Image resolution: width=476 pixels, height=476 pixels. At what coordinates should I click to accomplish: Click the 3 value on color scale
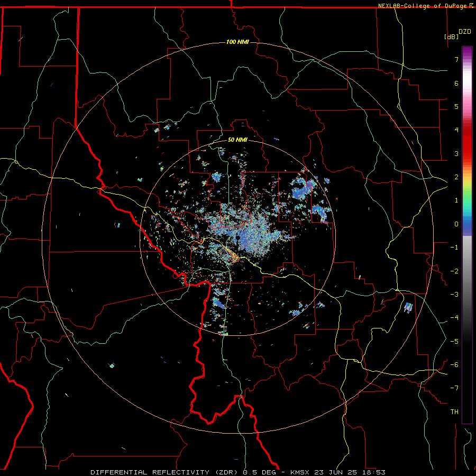(x=456, y=153)
